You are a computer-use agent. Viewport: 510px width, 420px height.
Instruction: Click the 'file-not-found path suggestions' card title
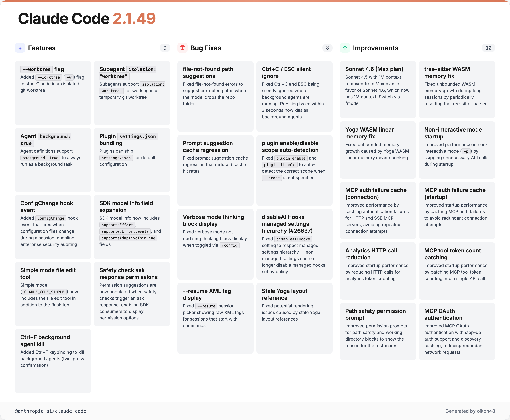(x=208, y=73)
